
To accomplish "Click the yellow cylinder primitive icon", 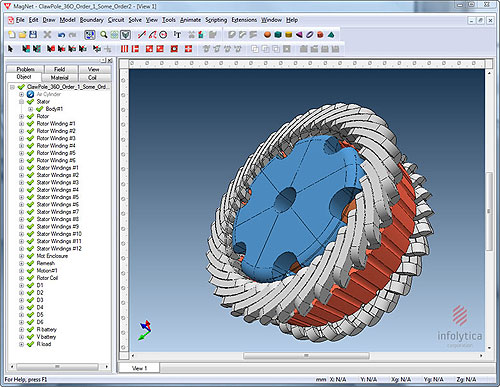I will pos(289,35).
